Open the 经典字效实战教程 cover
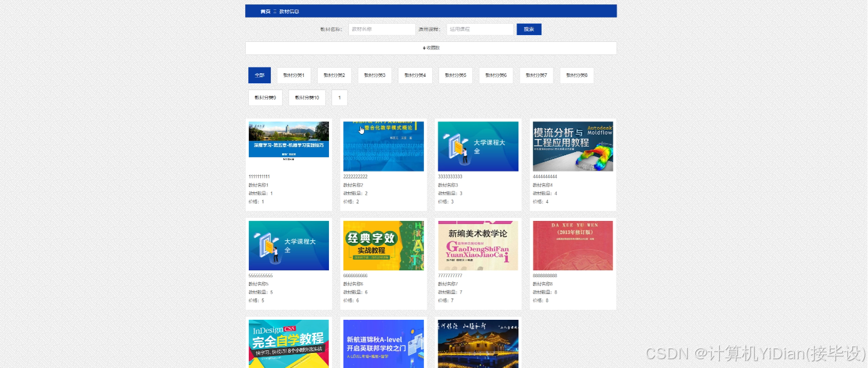 coord(383,245)
